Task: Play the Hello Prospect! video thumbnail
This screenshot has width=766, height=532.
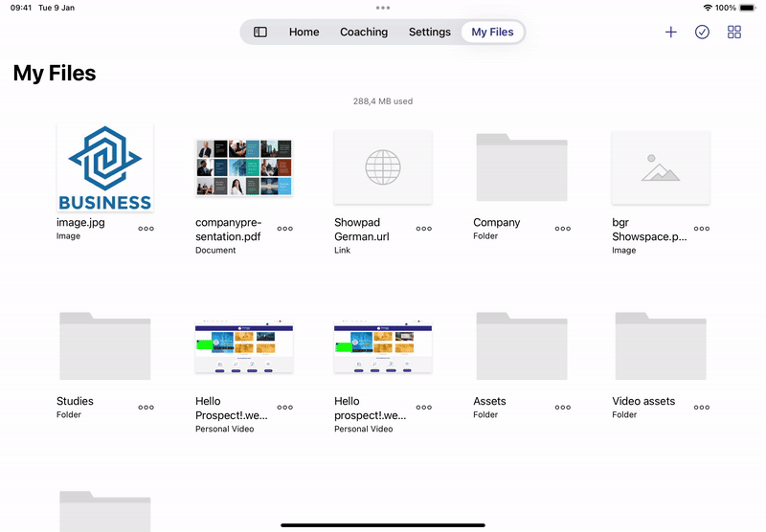Action: tap(244, 346)
